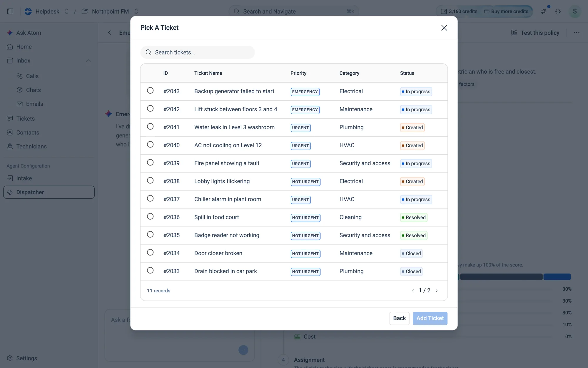Select ticket #2043 Backup generator radio
This screenshot has height=368, width=588.
pyautogui.click(x=150, y=90)
